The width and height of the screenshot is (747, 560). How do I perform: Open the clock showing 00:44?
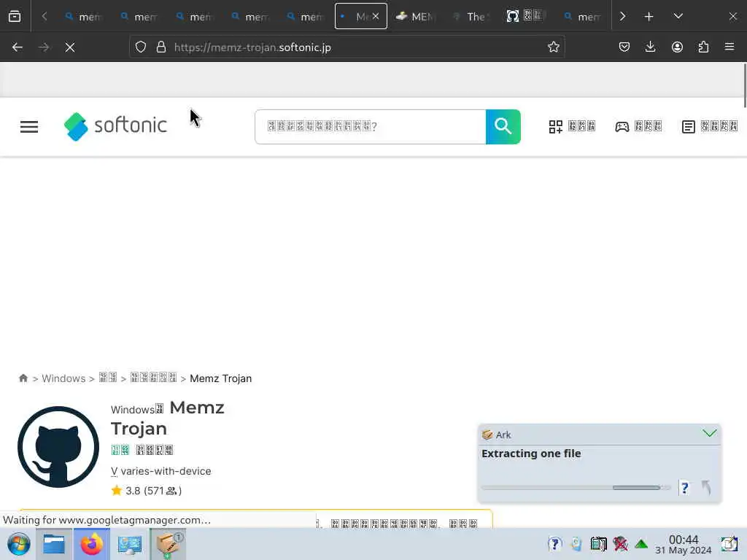pyautogui.click(x=683, y=544)
